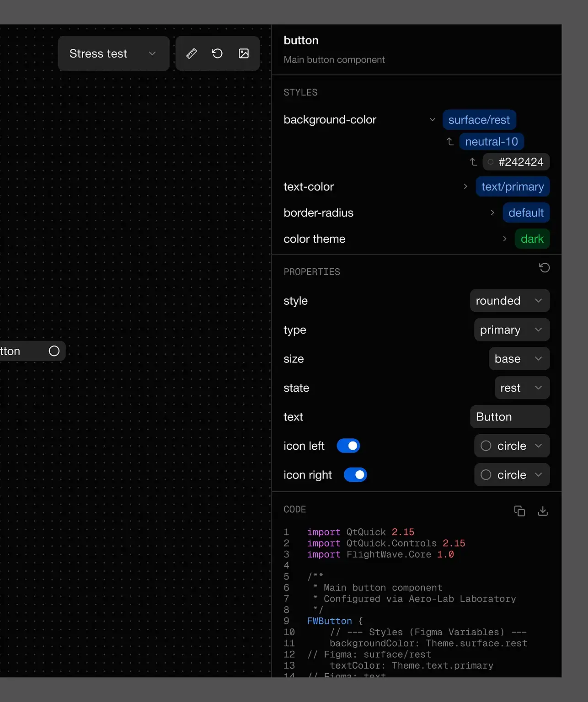Open the state dropdown showing rest
This screenshot has height=702, width=588.
(x=522, y=388)
